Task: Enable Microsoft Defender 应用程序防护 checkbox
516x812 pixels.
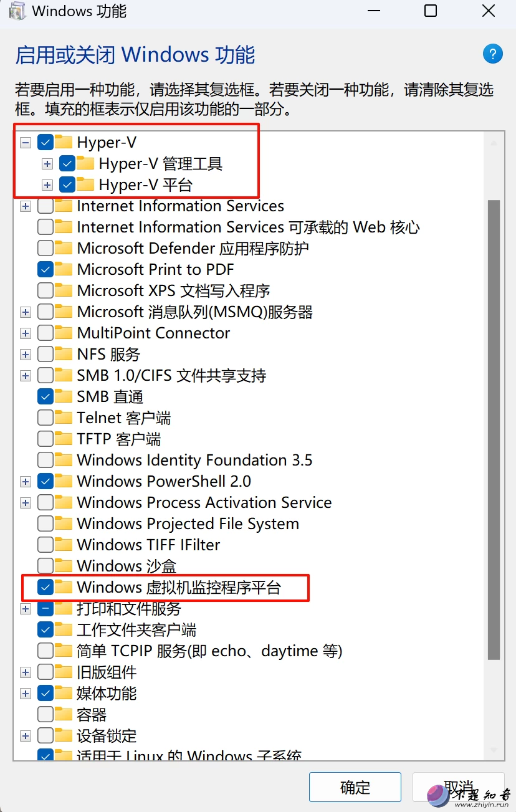Action: [45, 248]
